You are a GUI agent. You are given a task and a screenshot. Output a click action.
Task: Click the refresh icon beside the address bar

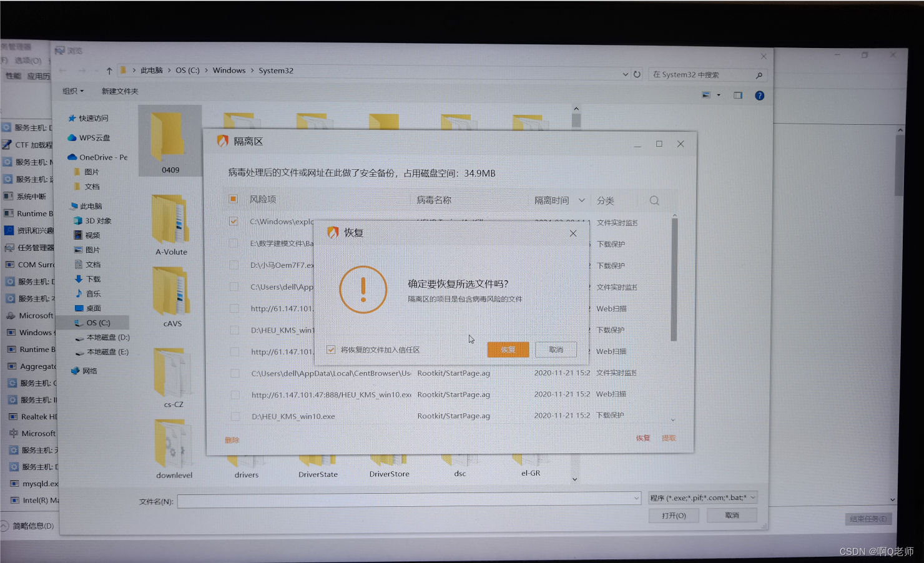tap(637, 74)
